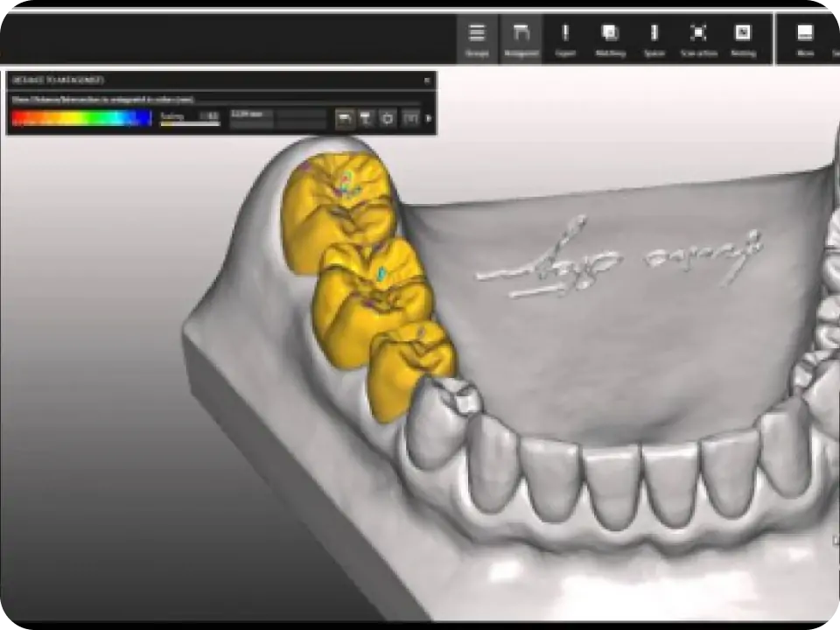Screen dimensions: 840x630
Task: Select the Matching tool icon
Action: [610, 39]
